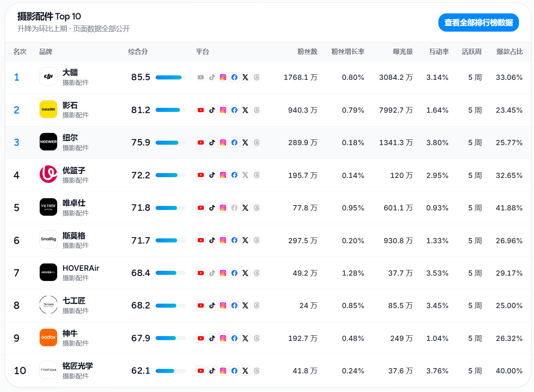
Task: Select the 综合分 column header
Action: coord(138,52)
